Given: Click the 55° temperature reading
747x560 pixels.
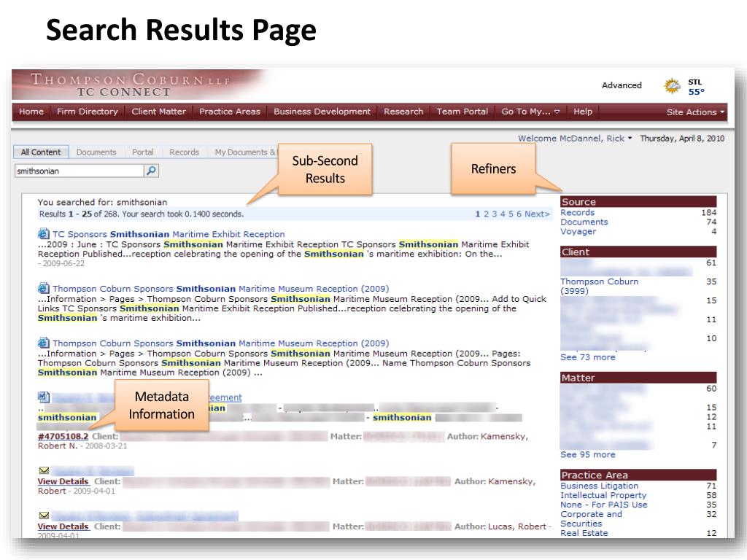Looking at the screenshot, I should coord(696,91).
